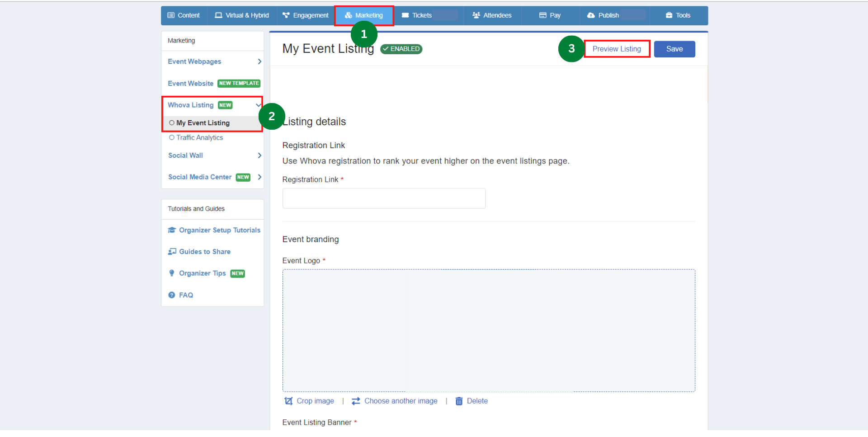This screenshot has width=868, height=437.
Task: Expand Event Webpages chevron
Action: (x=259, y=61)
